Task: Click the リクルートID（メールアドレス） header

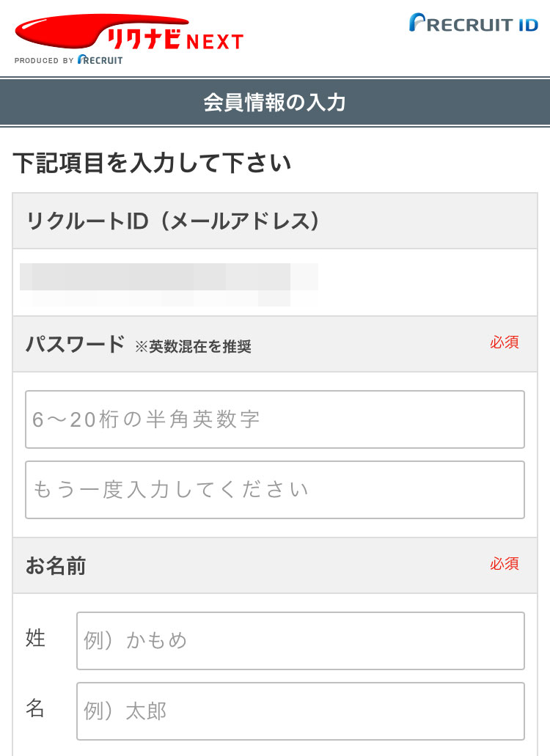Action: (275, 221)
